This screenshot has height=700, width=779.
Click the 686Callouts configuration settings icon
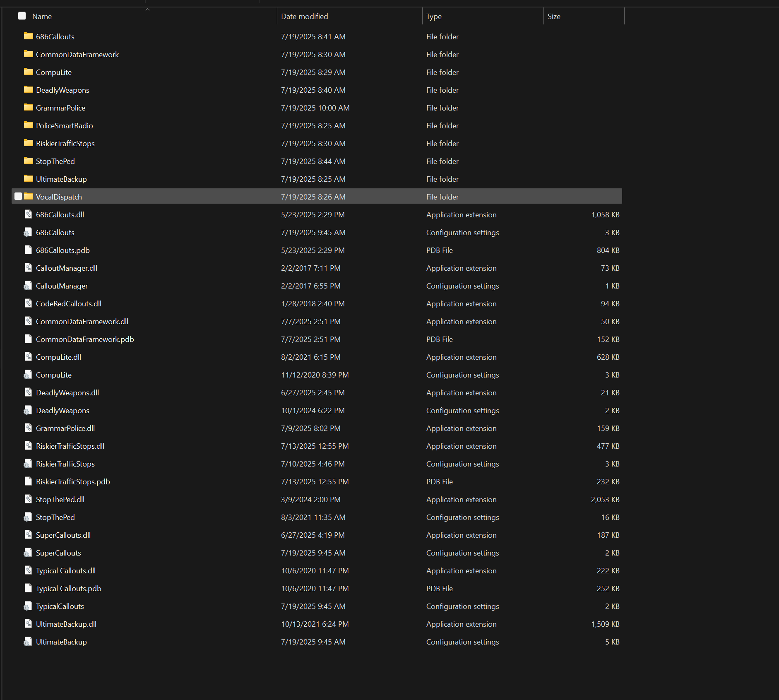[x=28, y=232]
